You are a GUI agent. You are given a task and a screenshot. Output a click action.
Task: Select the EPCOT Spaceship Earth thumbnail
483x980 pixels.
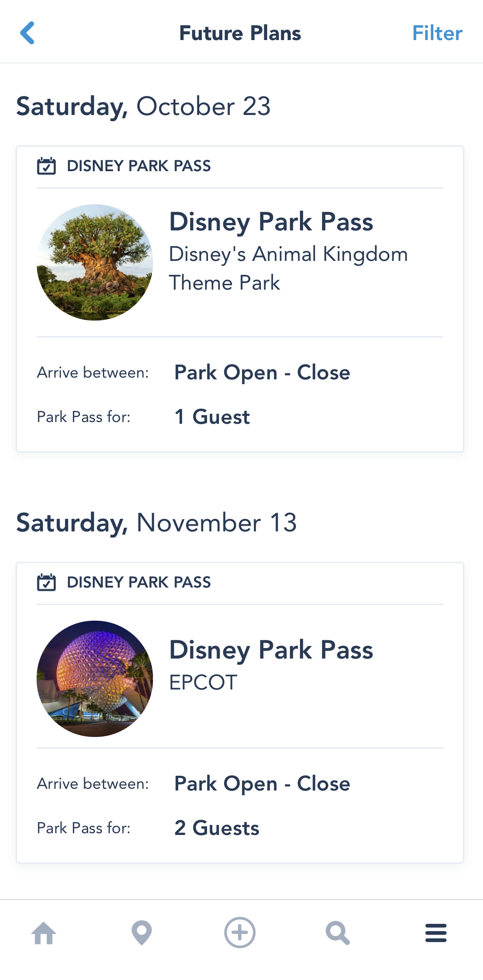[x=95, y=679]
